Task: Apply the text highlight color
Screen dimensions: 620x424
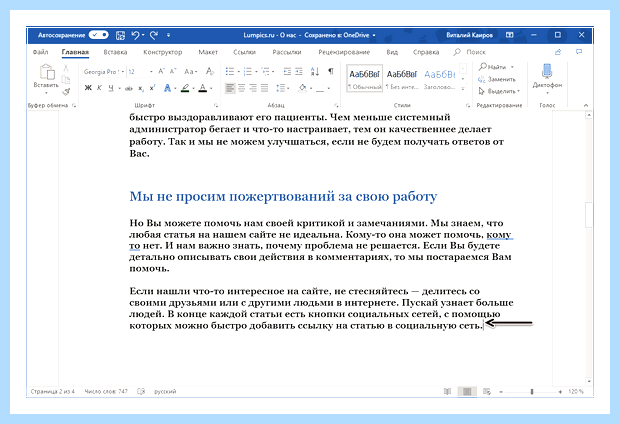Action: [x=185, y=88]
